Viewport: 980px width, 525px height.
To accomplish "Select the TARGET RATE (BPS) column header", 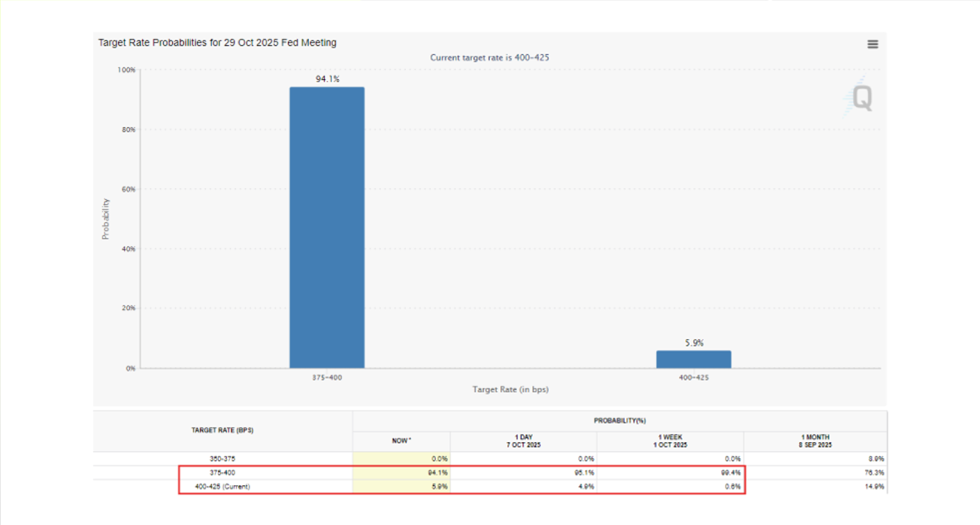I will click(x=223, y=430).
